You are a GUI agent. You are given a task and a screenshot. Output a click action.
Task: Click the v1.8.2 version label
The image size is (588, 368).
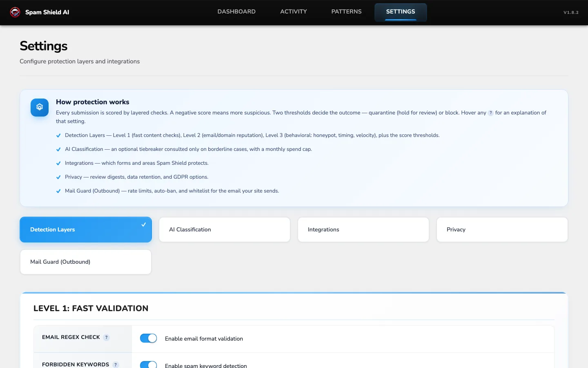click(x=571, y=12)
